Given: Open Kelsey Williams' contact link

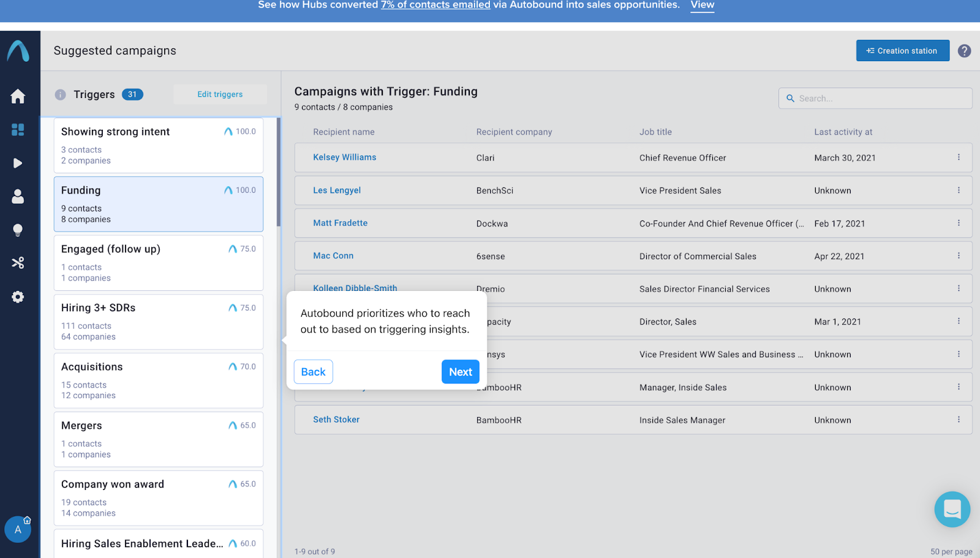Looking at the screenshot, I should (345, 157).
